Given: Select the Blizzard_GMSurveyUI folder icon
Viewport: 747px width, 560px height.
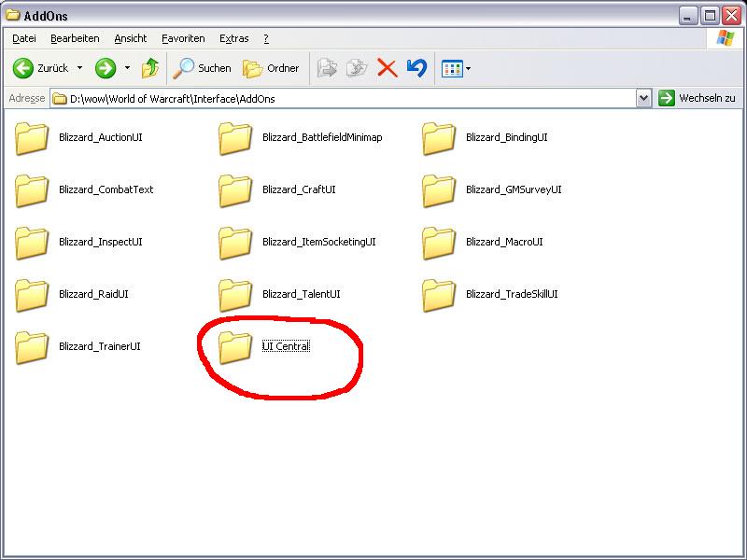Looking at the screenshot, I should [x=438, y=191].
